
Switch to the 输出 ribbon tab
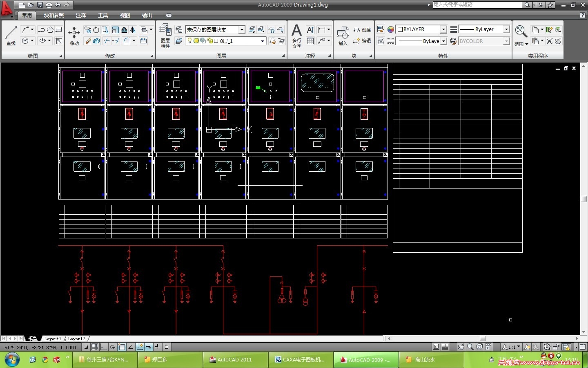click(x=147, y=15)
